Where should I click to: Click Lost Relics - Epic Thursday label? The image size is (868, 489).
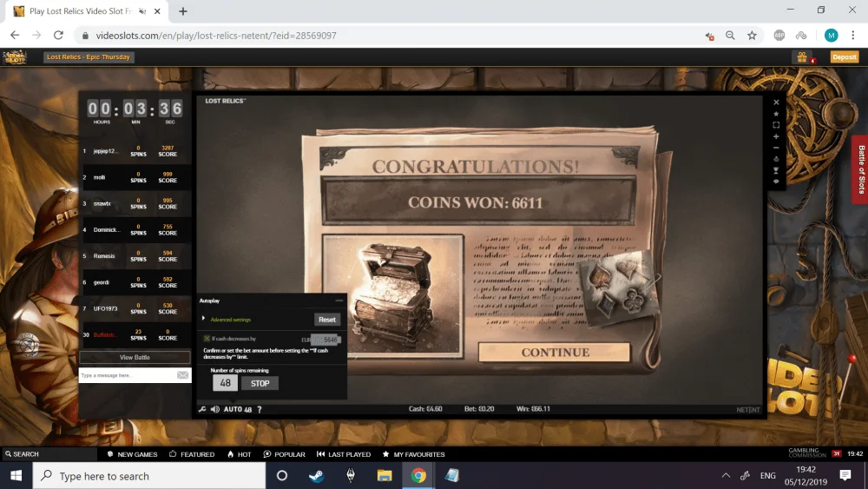coord(89,57)
